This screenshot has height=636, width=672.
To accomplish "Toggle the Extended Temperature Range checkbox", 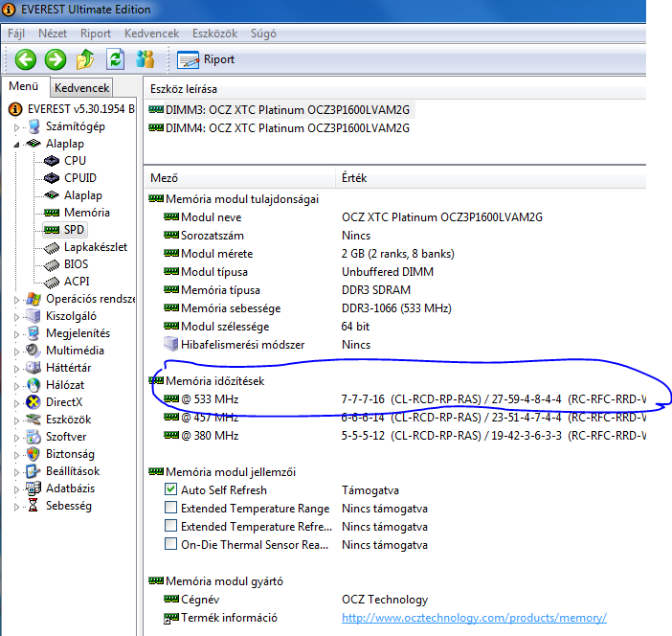I will [x=170, y=508].
